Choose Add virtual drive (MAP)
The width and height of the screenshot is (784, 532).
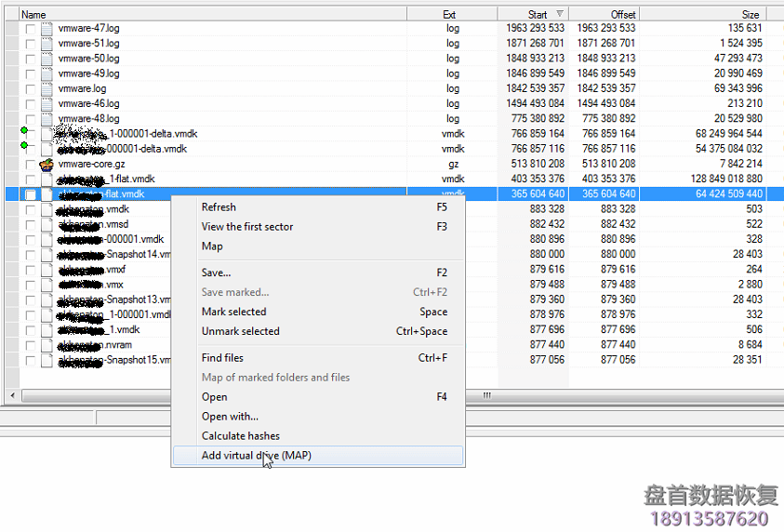[x=318, y=455]
